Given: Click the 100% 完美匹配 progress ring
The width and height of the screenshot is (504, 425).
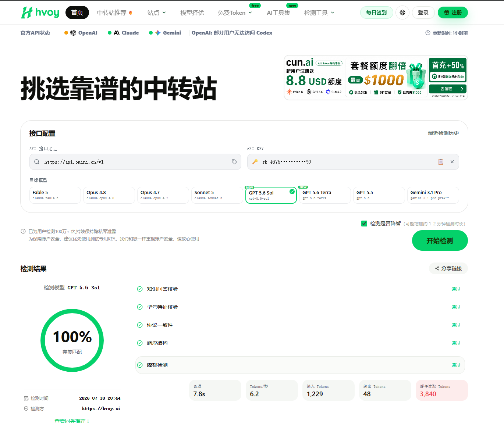Looking at the screenshot, I should click(x=72, y=340).
